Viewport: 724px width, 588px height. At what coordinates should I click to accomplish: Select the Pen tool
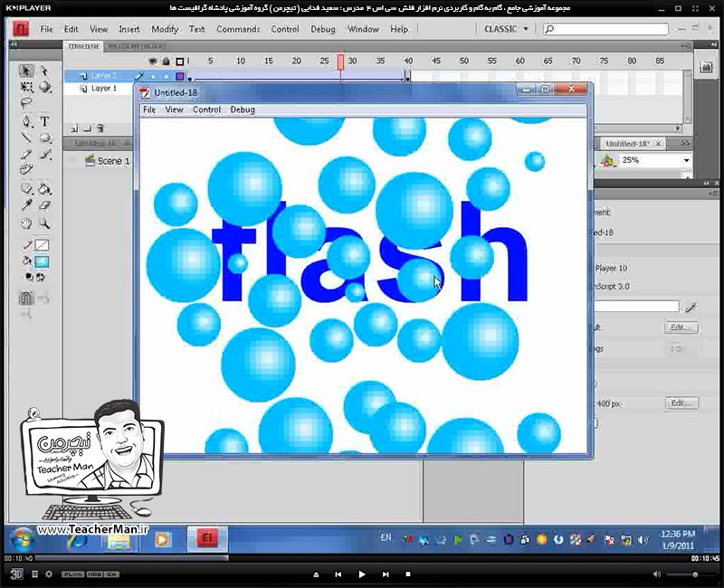[26, 121]
